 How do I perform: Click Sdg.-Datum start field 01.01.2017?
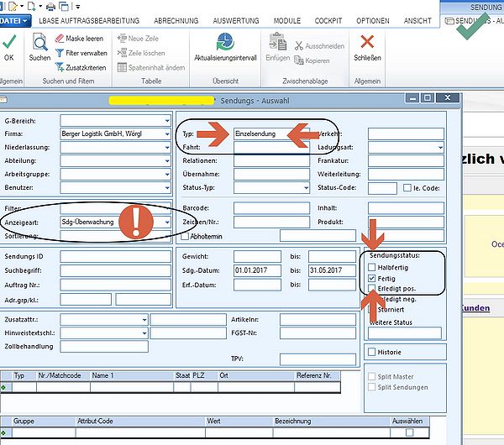(x=257, y=270)
